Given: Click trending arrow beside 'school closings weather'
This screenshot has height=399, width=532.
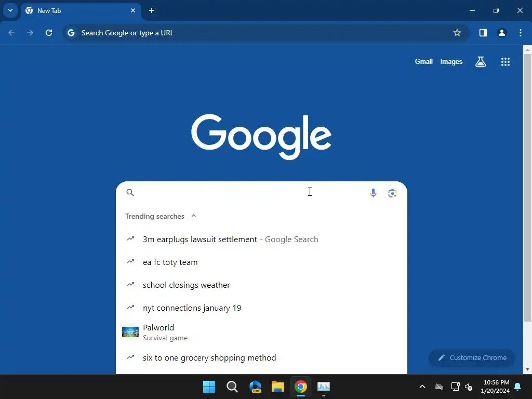Looking at the screenshot, I should click(130, 284).
